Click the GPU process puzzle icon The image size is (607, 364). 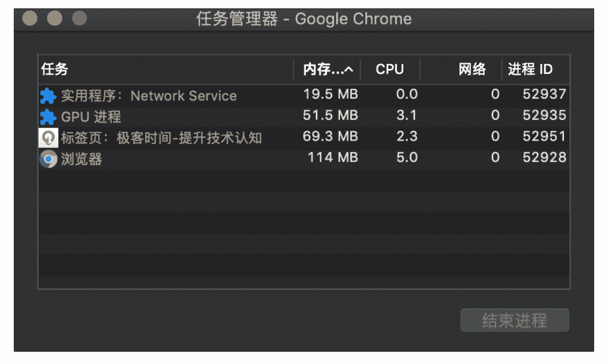pyautogui.click(x=48, y=117)
